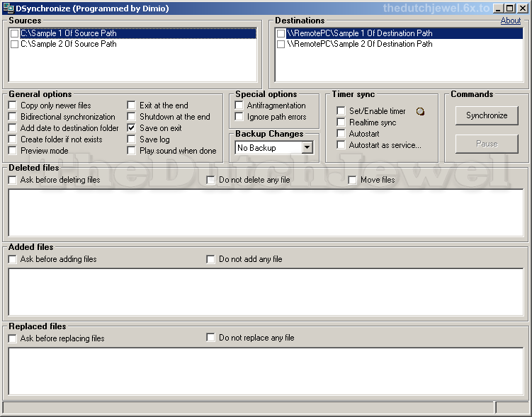
Task: Click the main status bar panel at bottom
Action: click(x=248, y=407)
